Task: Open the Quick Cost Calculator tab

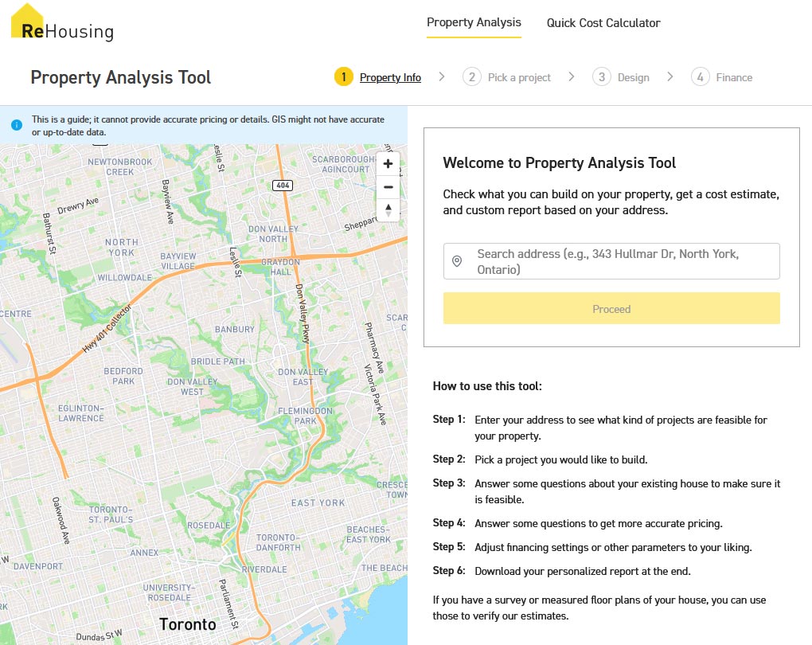Action: click(603, 23)
